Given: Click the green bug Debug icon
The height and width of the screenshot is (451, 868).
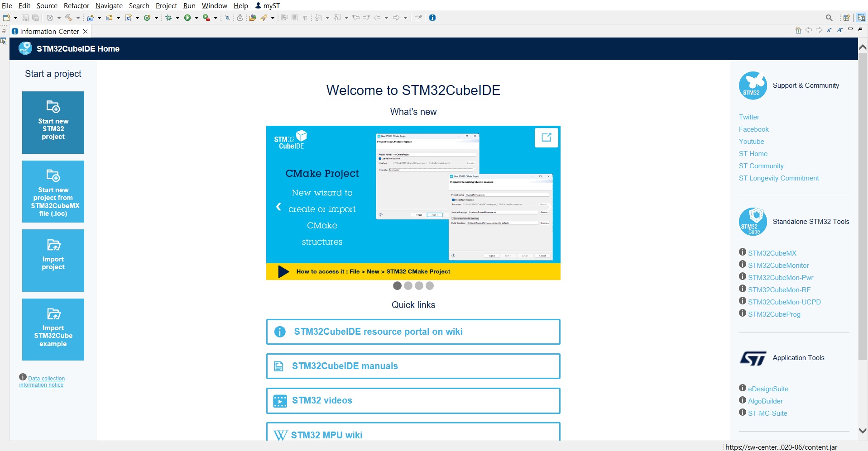Looking at the screenshot, I should click(168, 18).
